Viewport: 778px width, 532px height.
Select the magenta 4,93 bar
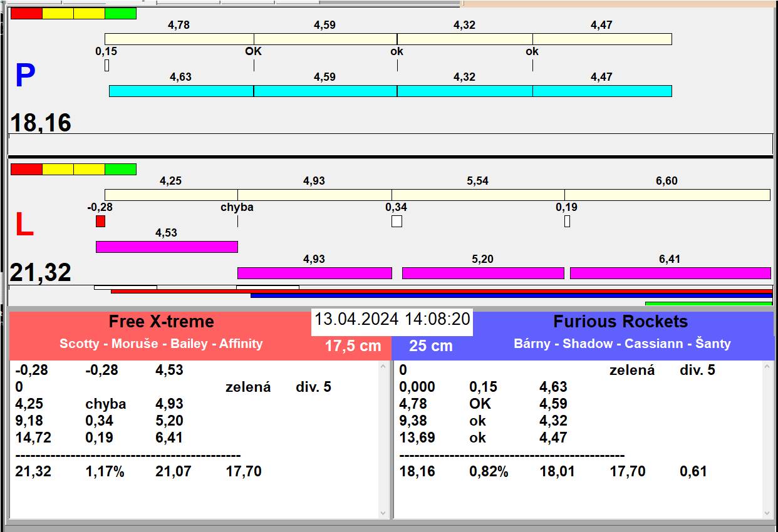click(x=314, y=273)
